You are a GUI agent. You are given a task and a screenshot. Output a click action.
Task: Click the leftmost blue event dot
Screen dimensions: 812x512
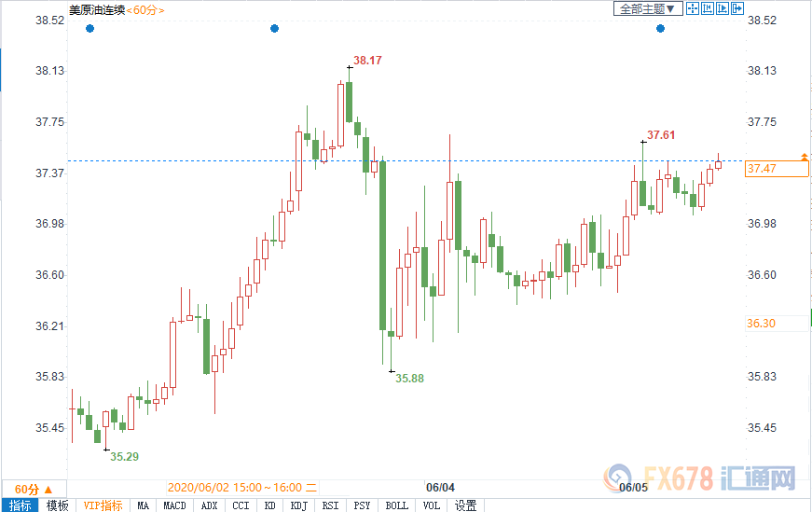point(89,29)
